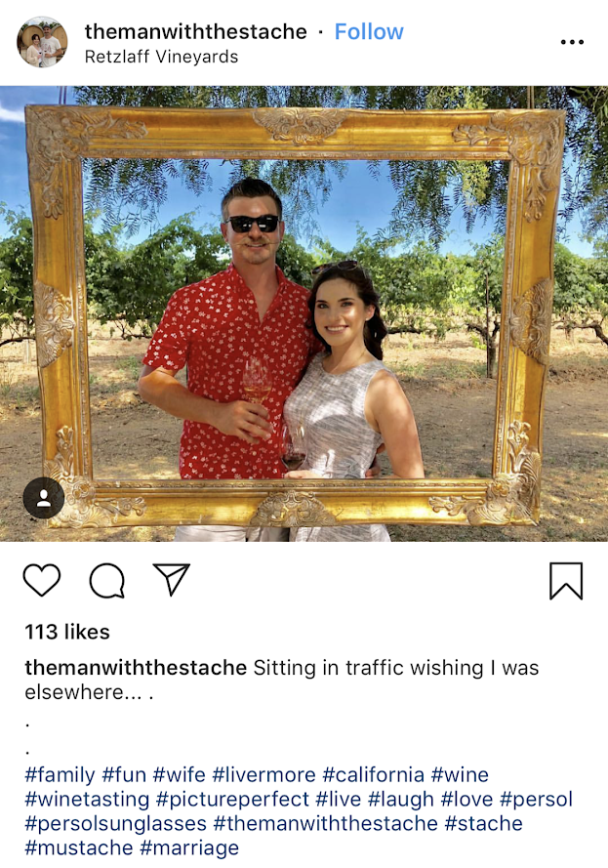The height and width of the screenshot is (868, 608).
Task: Open the themanwiththestache username in the header
Action: coord(195,31)
